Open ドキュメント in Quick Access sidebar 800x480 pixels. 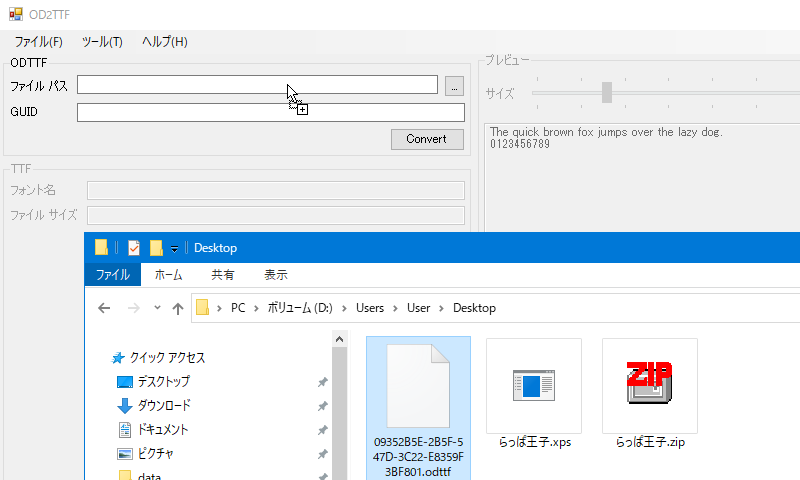click(163, 430)
